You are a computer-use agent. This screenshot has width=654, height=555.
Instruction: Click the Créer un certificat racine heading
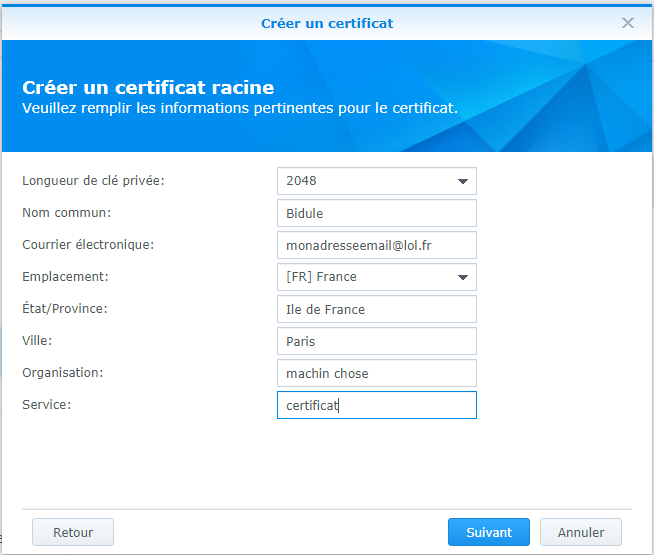pyautogui.click(x=148, y=88)
